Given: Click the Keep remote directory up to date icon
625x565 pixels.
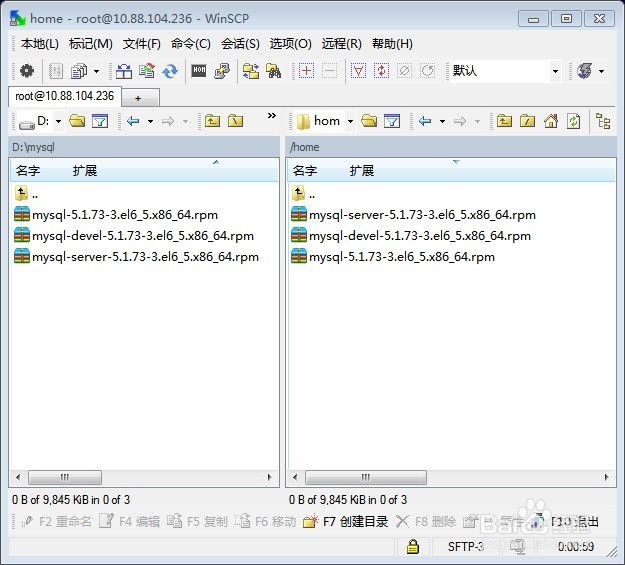Looking at the screenshot, I should tap(147, 71).
